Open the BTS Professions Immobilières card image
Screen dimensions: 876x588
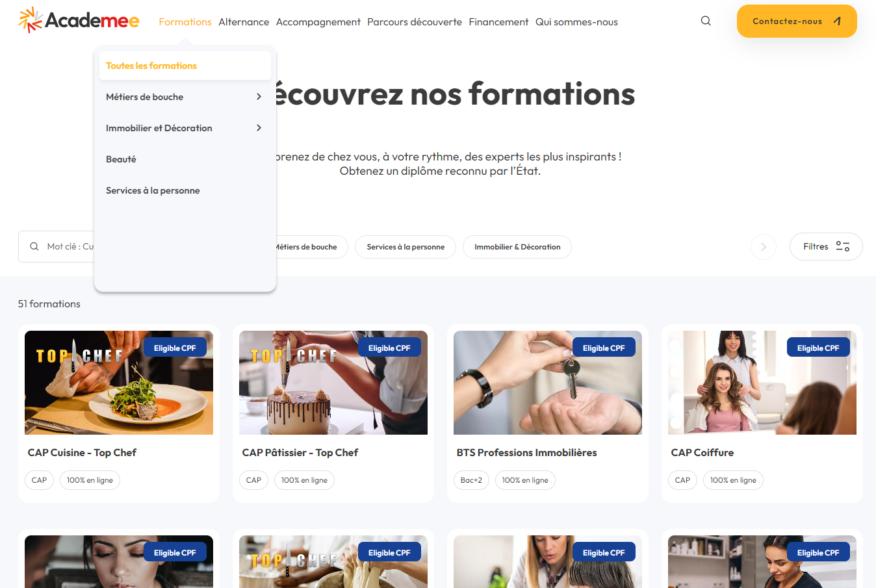548,383
